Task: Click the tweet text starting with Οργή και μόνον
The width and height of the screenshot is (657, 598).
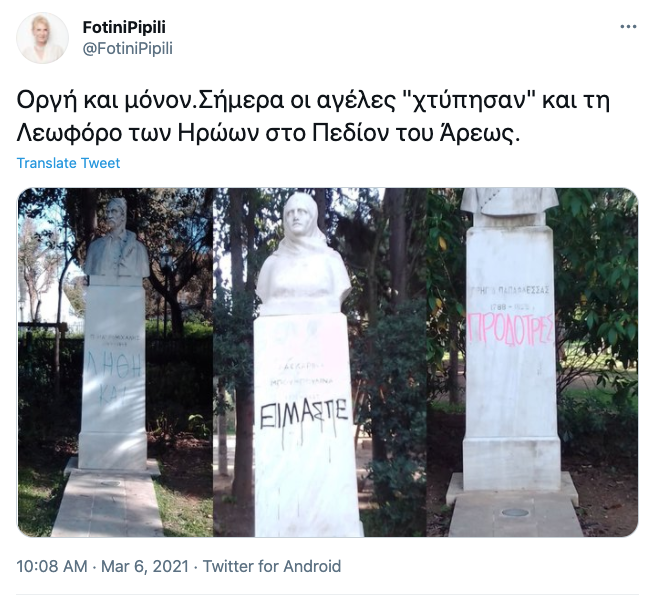Action: click(x=313, y=101)
